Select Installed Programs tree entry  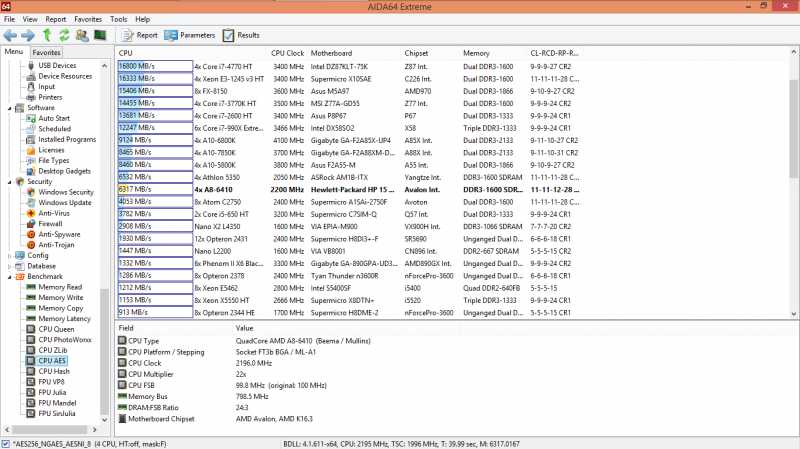coord(67,140)
